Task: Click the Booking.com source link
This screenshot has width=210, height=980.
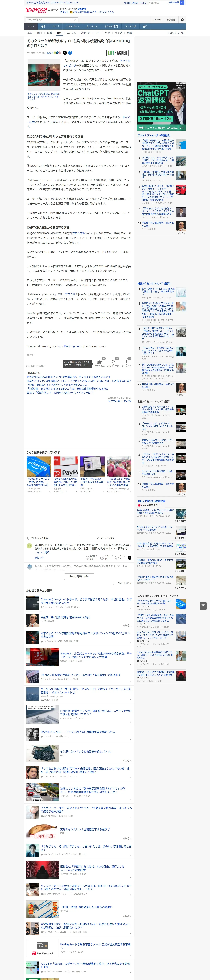Action: pos(72,346)
